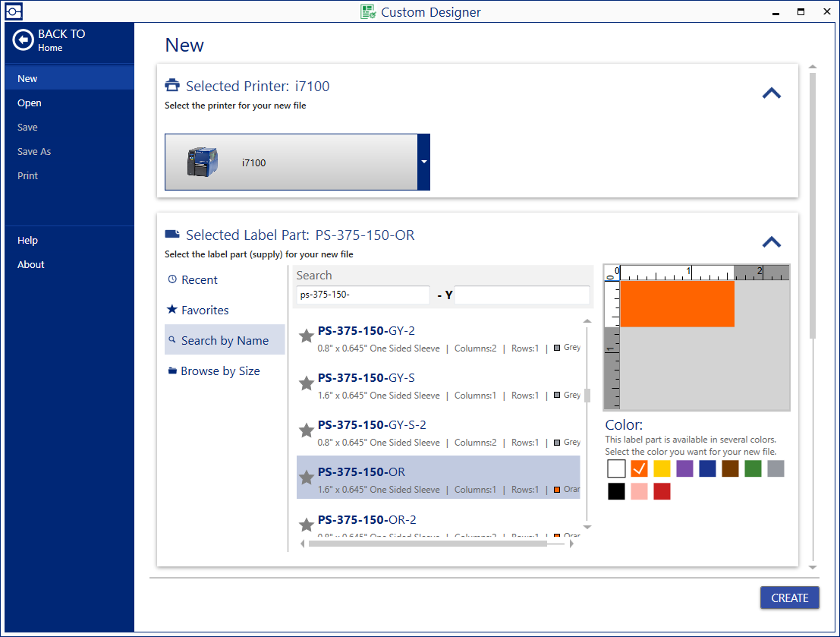
Task: Choose Open from the sidebar menu
Action: click(69, 103)
